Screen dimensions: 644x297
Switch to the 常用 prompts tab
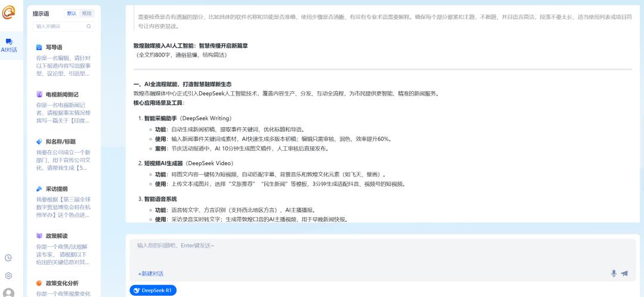pos(86,14)
